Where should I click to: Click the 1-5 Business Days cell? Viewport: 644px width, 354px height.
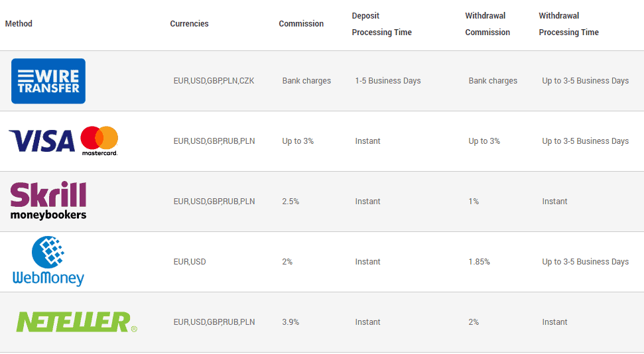point(388,81)
